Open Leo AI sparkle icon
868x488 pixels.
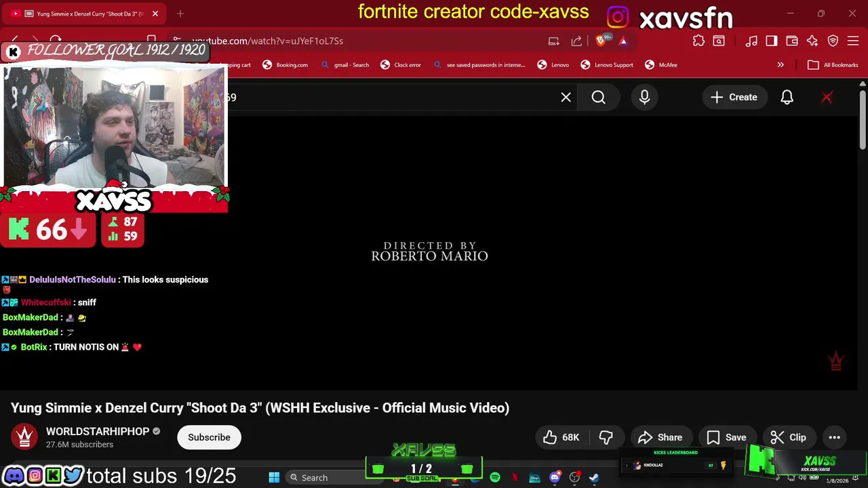coord(812,41)
